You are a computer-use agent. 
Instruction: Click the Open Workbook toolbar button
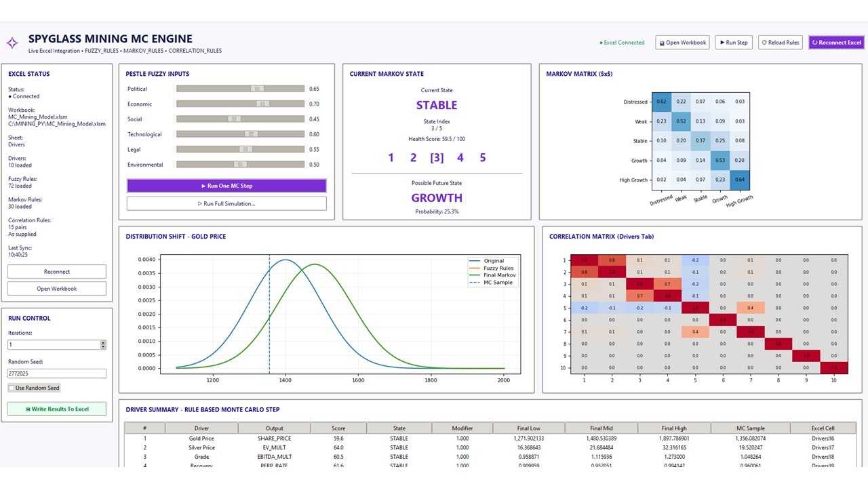coord(683,43)
